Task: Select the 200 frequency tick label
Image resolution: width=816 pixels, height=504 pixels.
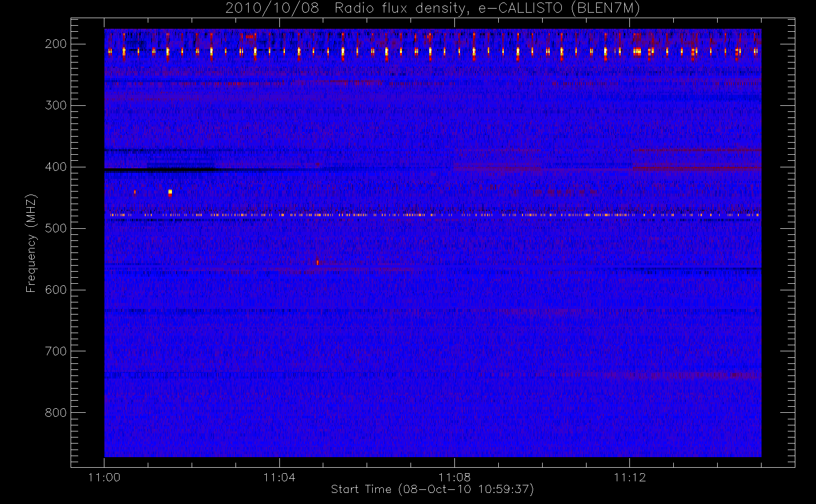Action: (56, 44)
